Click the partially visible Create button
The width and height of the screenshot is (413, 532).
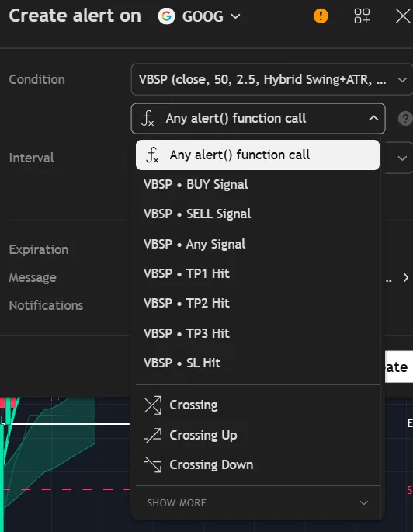(x=399, y=367)
